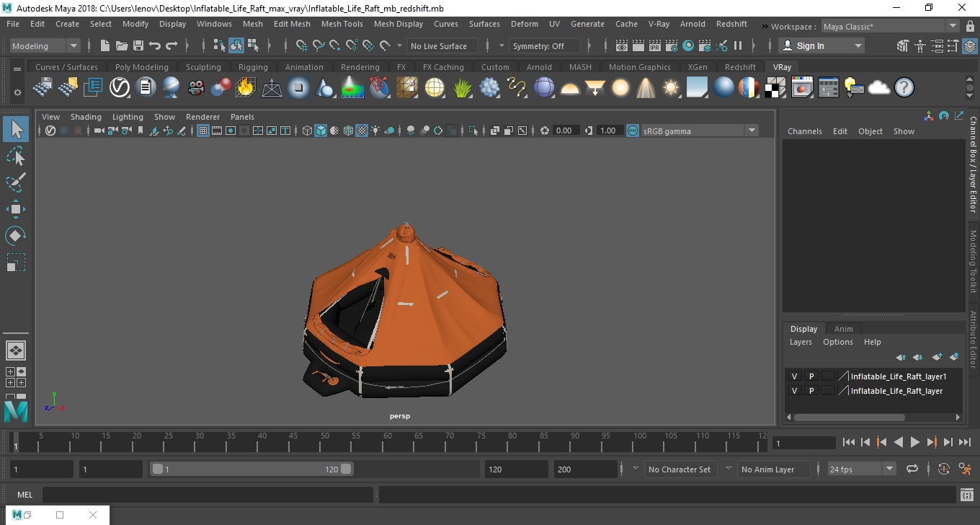Click the undo arrow icon
Viewport: 980px width, 525px height.
(155, 45)
